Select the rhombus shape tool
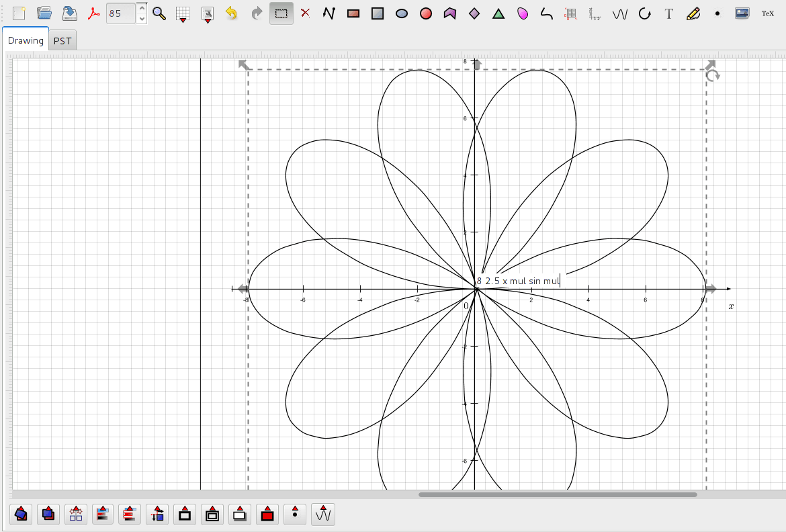This screenshot has width=786, height=532. 474,13
